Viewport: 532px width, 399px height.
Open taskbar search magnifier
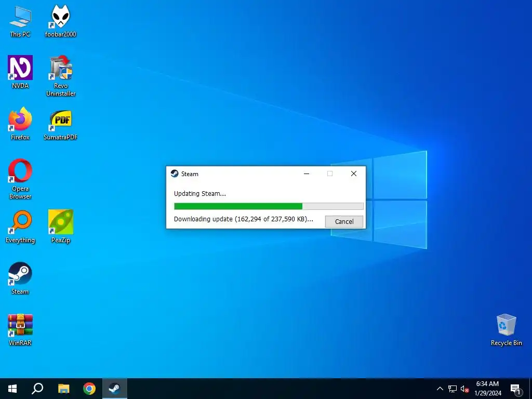pos(37,389)
